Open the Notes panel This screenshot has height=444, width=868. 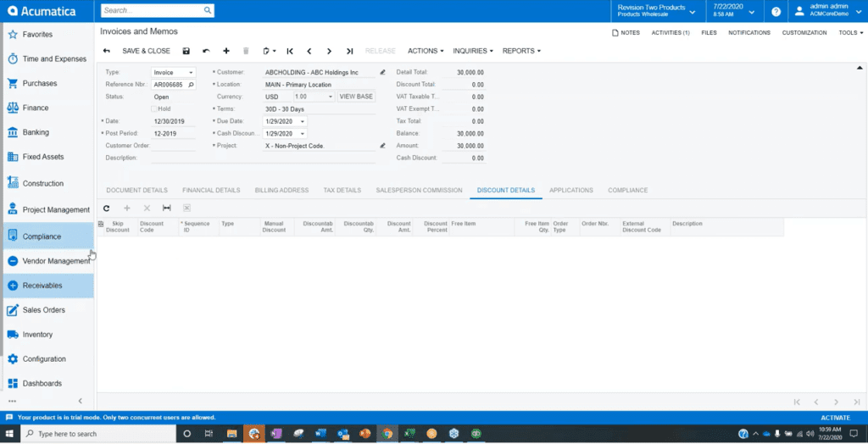tap(626, 33)
